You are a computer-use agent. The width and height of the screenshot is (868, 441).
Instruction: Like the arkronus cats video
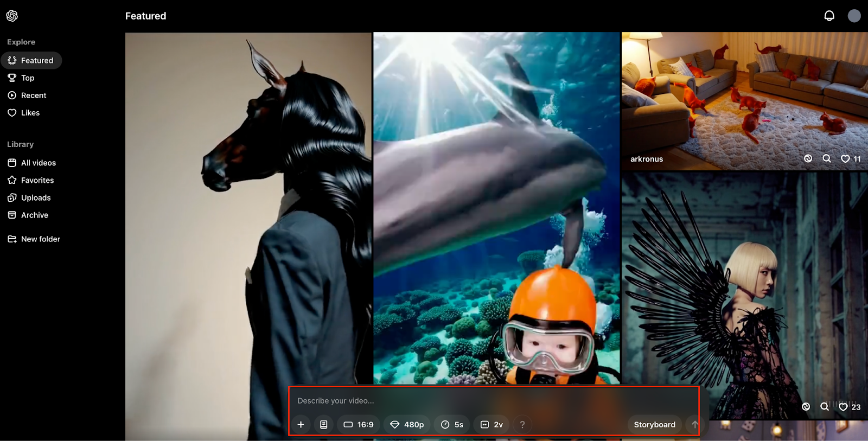coord(845,159)
